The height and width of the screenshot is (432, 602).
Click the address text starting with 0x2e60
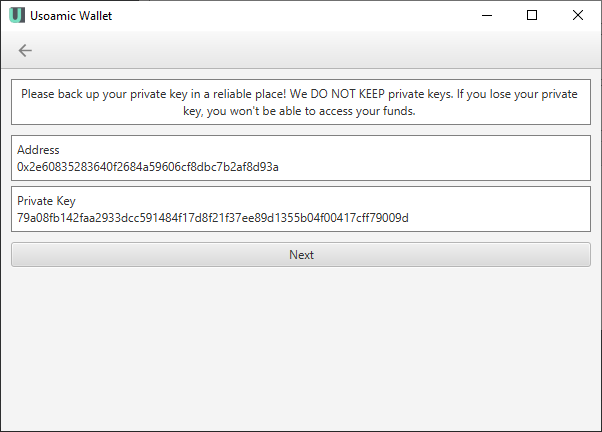click(148, 167)
